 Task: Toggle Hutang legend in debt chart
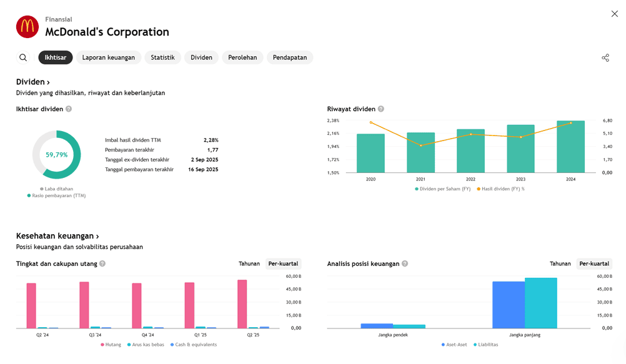point(111,345)
